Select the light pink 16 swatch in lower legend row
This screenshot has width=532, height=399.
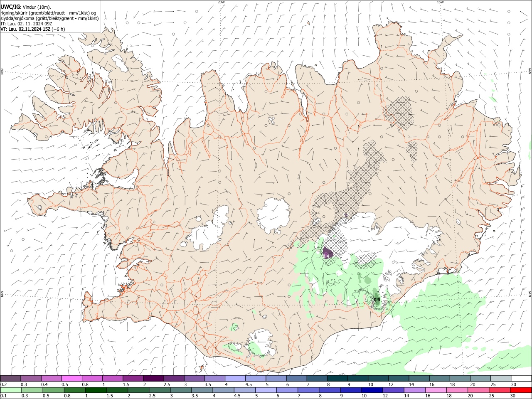[436, 390]
